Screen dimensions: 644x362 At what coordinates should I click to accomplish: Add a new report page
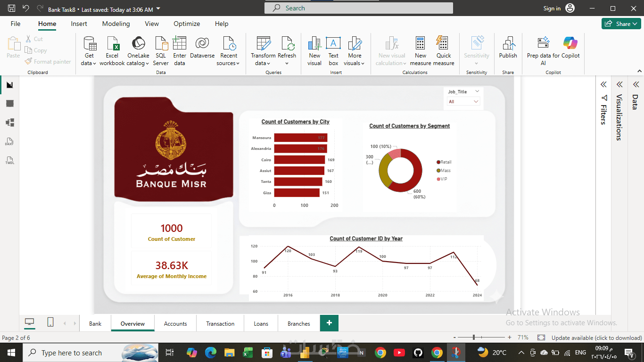329,323
